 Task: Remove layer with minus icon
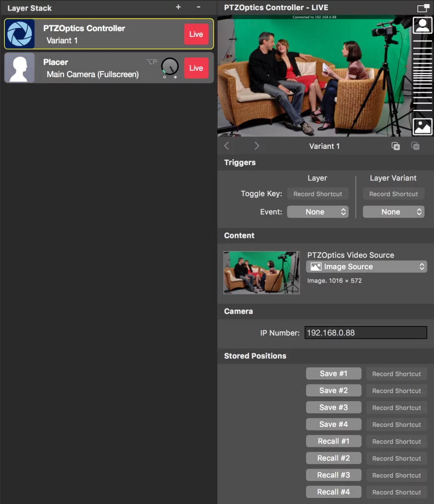[x=199, y=7]
